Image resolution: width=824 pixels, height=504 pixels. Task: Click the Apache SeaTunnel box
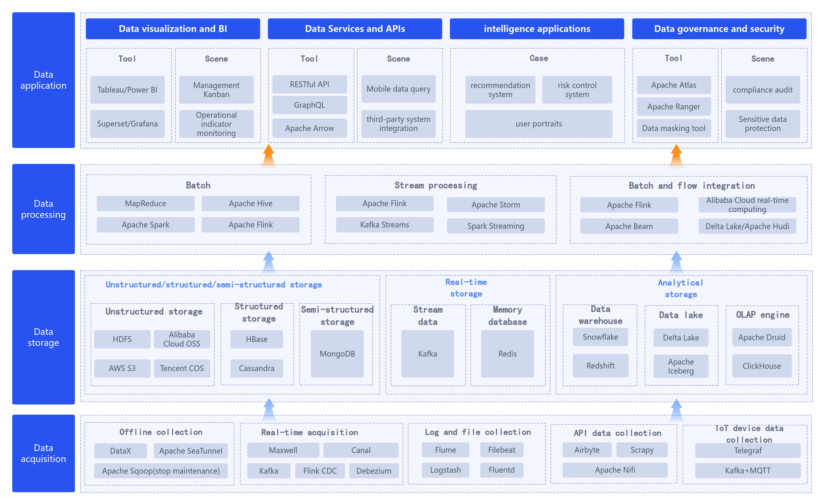(x=191, y=451)
